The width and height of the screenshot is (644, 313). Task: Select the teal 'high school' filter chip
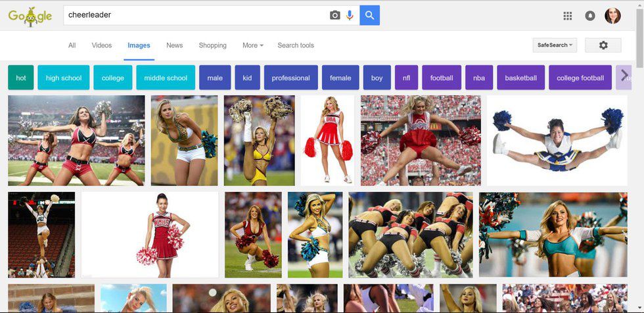coord(64,78)
